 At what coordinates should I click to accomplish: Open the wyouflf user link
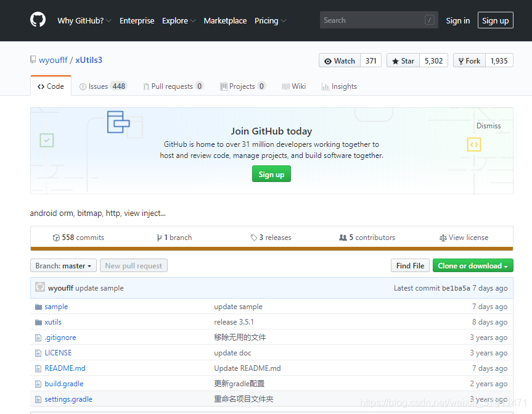[x=53, y=60]
